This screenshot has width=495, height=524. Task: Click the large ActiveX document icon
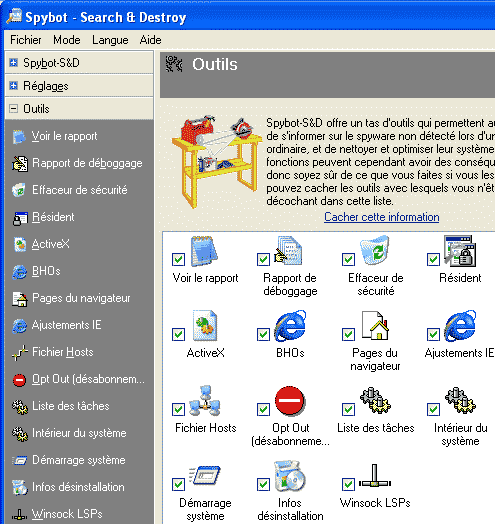pos(205,325)
